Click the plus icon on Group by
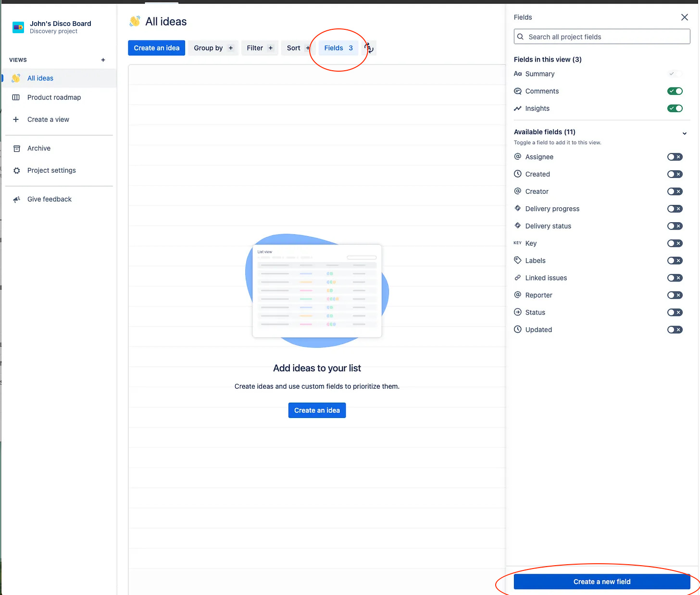 coord(231,48)
